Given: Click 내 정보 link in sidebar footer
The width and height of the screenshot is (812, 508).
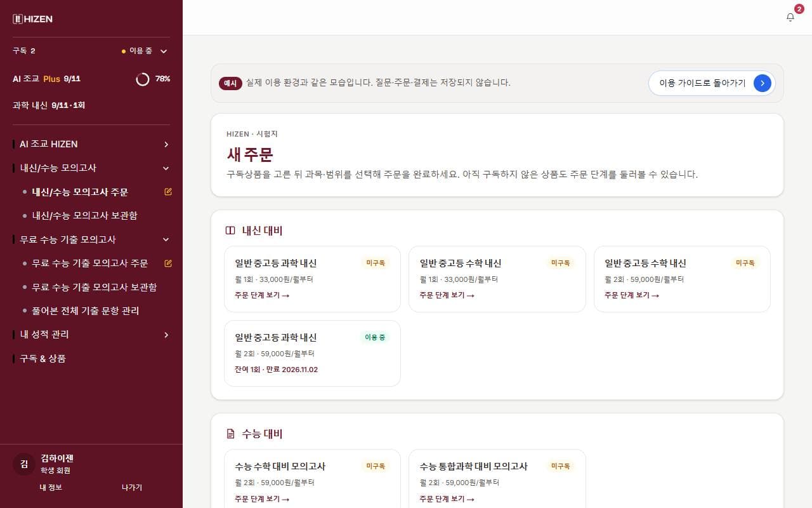Looking at the screenshot, I should (x=51, y=487).
